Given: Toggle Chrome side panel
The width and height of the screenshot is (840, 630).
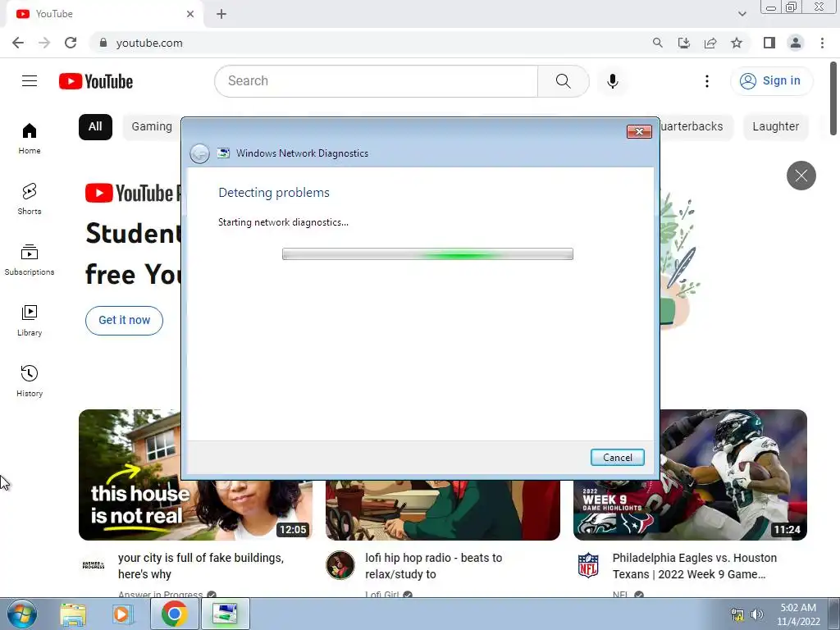Looking at the screenshot, I should (769, 43).
